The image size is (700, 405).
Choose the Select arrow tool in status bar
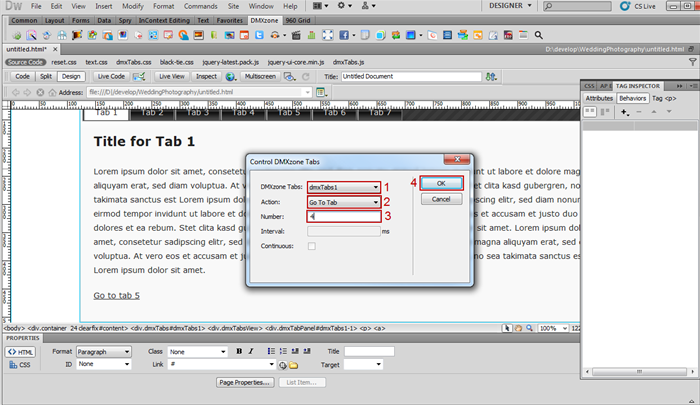click(x=507, y=328)
